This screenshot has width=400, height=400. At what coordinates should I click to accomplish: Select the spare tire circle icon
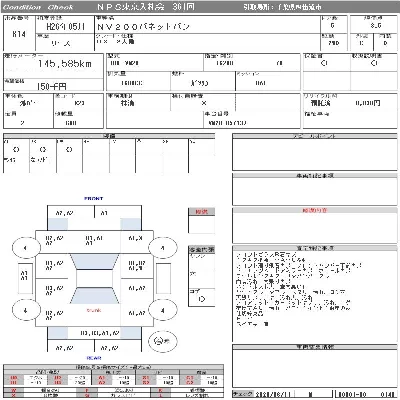(162, 341)
